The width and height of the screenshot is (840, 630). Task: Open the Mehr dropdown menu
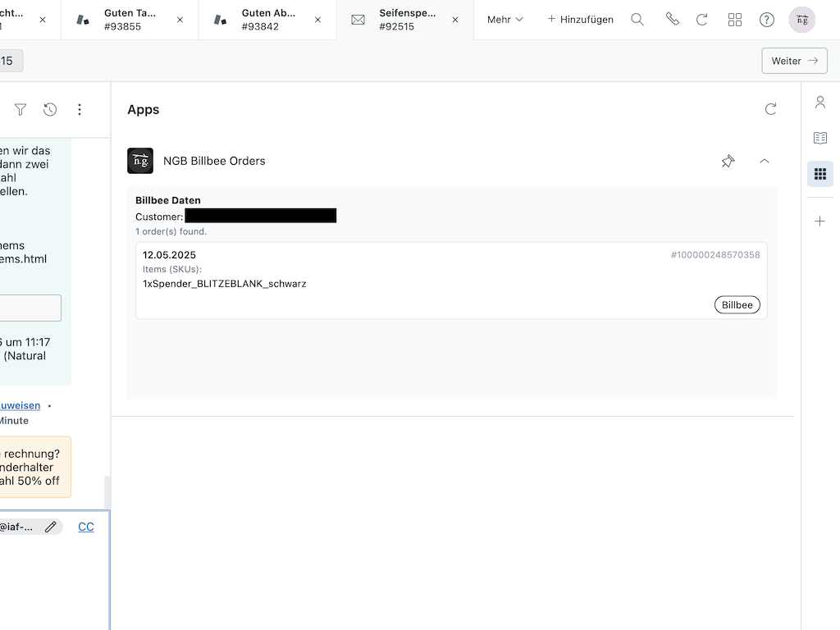click(x=504, y=19)
